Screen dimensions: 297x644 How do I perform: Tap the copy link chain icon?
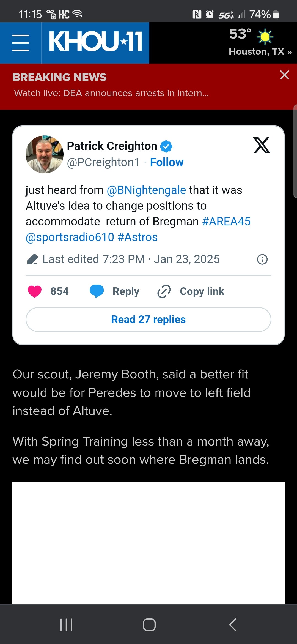point(164,291)
